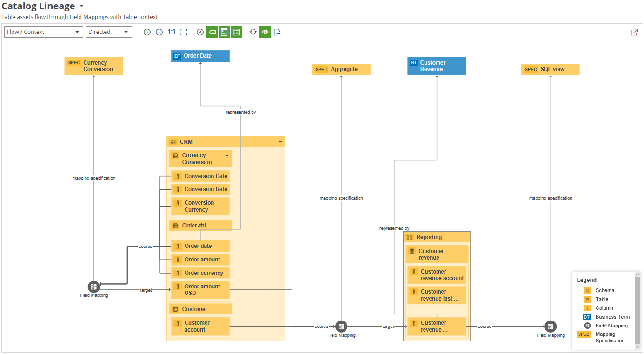Image resolution: width=644 pixels, height=354 pixels.
Task: Click the export diagram icon
Action: (277, 32)
